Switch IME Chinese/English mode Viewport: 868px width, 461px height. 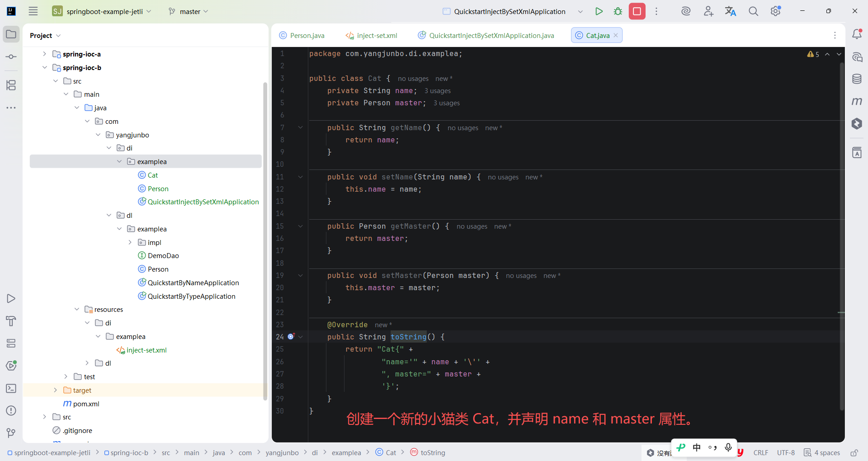697,447
